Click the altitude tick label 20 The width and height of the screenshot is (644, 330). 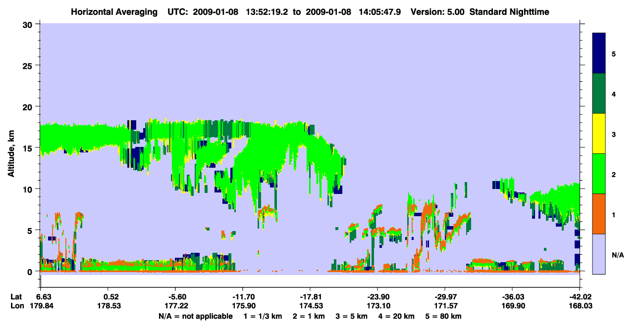click(x=29, y=107)
